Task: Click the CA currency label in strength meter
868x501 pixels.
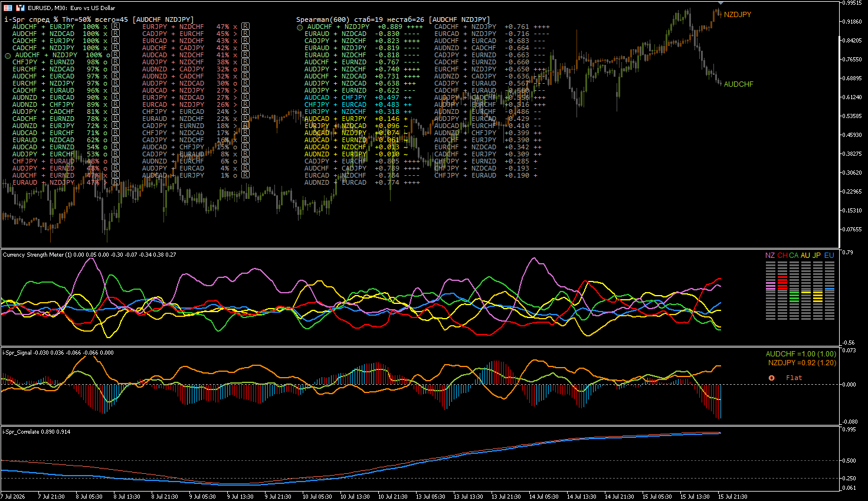Action: [x=794, y=256]
